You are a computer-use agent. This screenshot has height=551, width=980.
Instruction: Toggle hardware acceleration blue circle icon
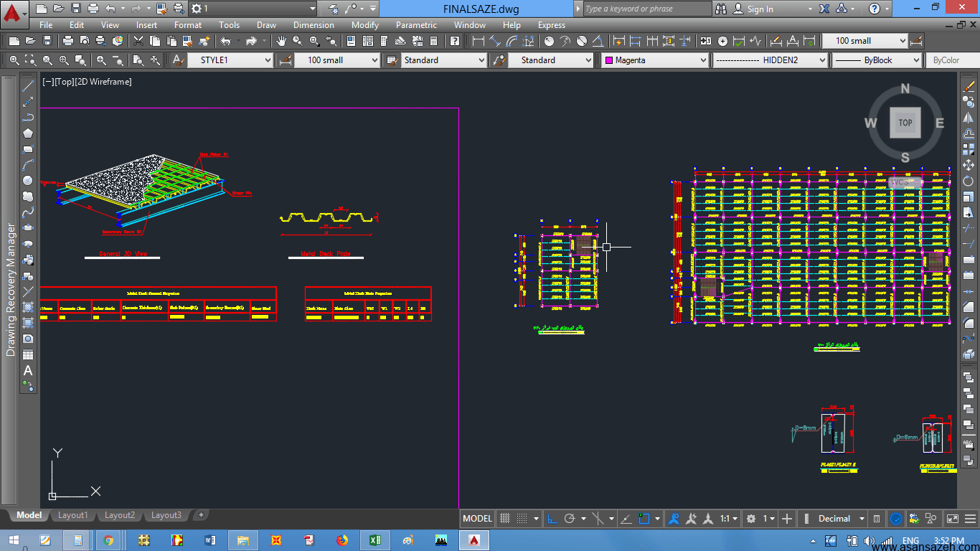coord(896,519)
